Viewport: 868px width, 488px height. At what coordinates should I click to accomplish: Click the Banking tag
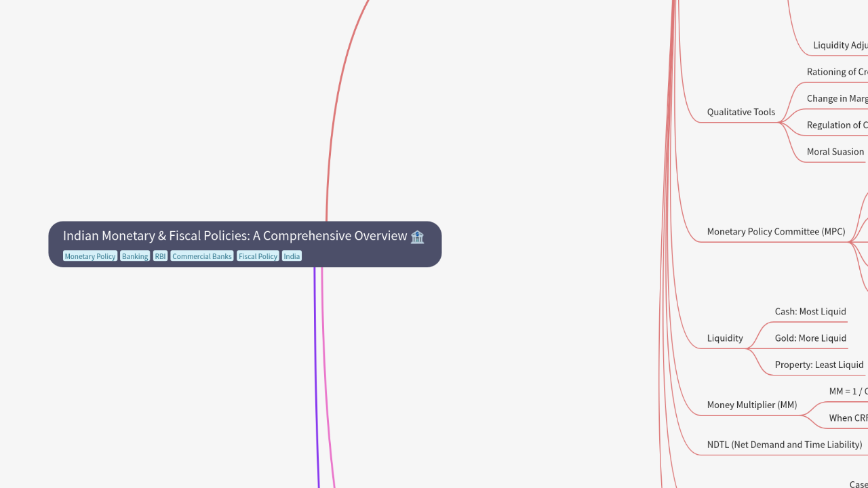[x=135, y=256]
